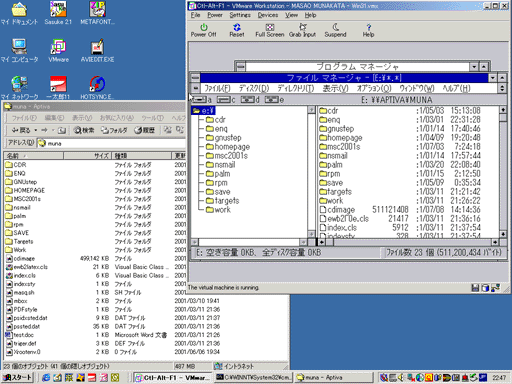512x384 pixels.
Task: Select test.doc in Explorer window
Action: click(20, 335)
